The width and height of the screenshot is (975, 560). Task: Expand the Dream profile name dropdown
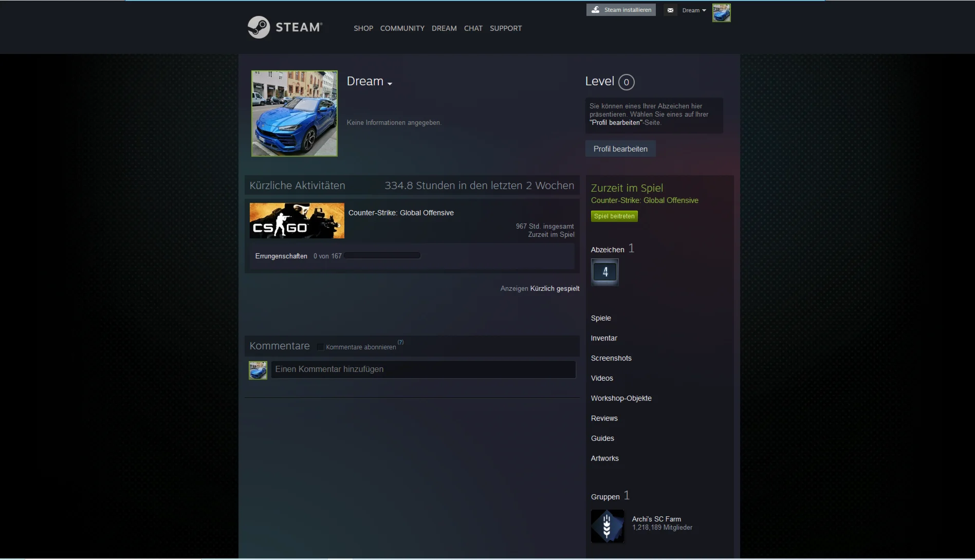390,83
